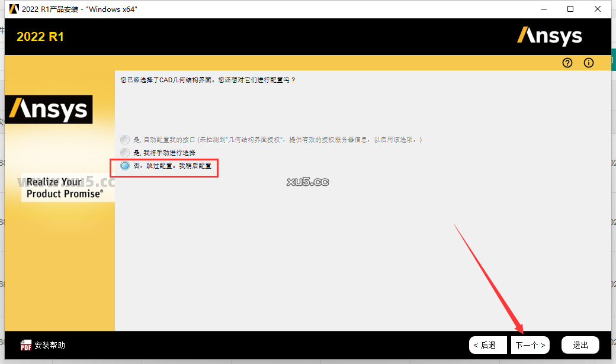
Task: Click the xu5.cc watermark text
Action: [x=308, y=181]
